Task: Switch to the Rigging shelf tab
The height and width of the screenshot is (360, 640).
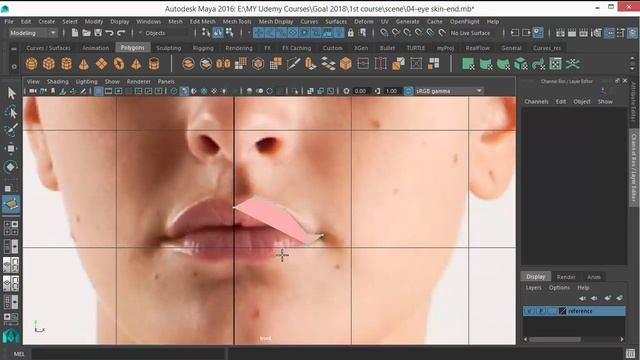Action: tap(203, 48)
